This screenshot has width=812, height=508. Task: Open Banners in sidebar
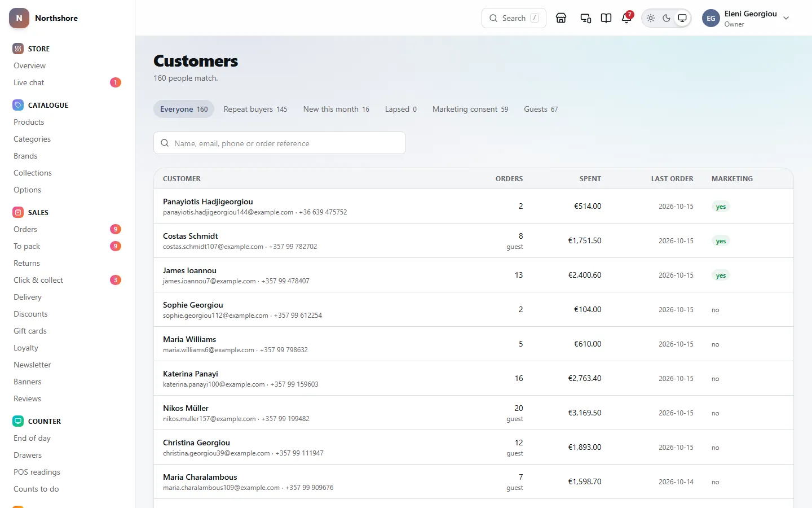click(67, 382)
